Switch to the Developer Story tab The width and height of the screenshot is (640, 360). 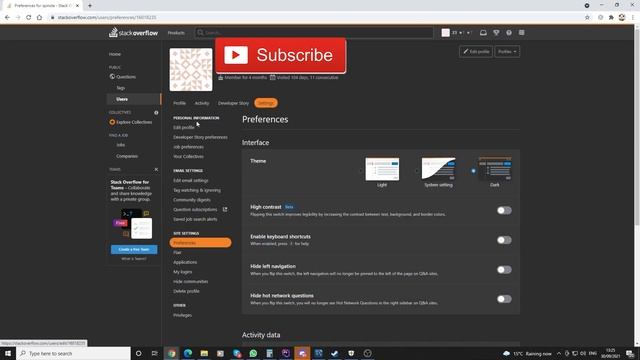pos(233,103)
